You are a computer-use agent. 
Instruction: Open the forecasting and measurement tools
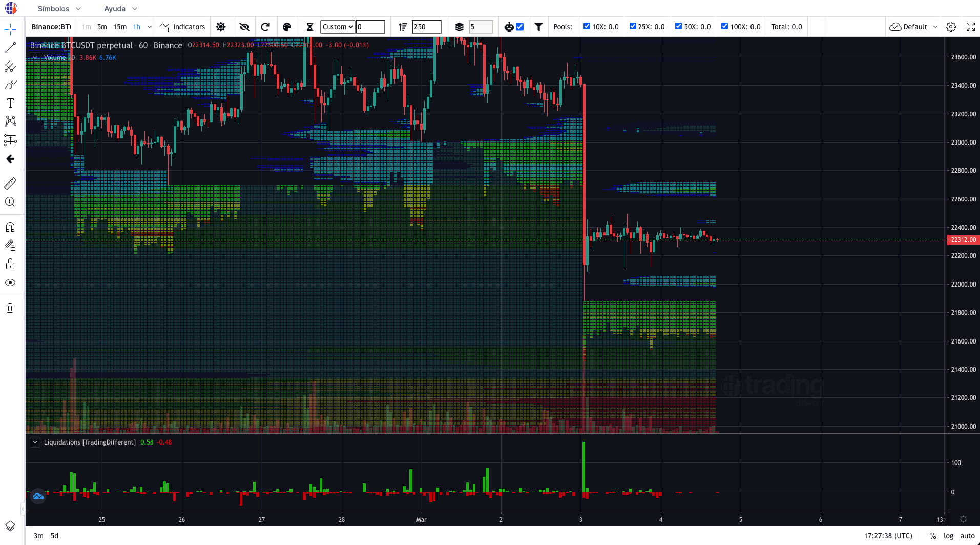coord(10,140)
